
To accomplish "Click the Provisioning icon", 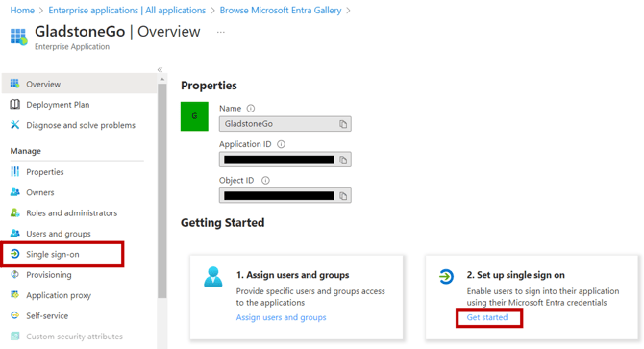I will (x=14, y=274).
